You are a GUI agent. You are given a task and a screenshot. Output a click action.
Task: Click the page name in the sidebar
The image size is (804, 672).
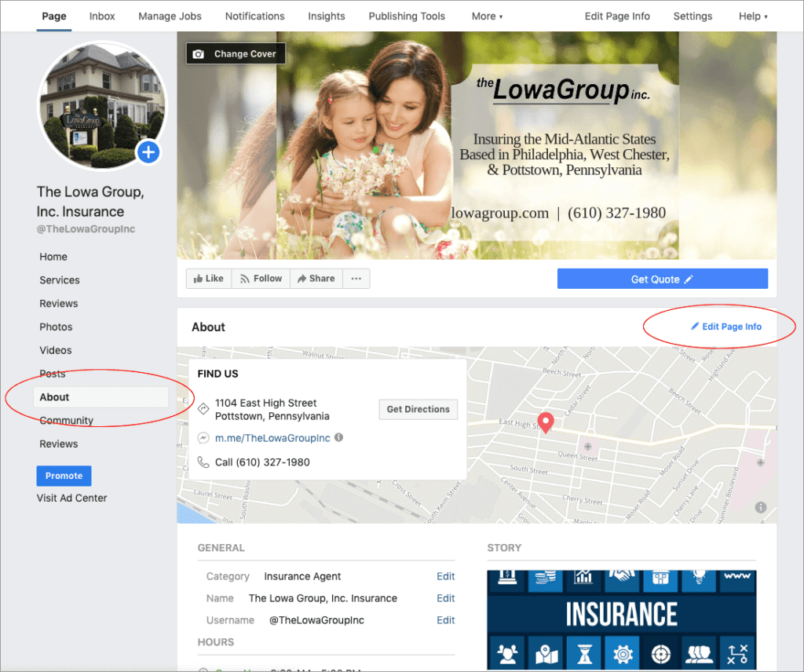click(90, 202)
